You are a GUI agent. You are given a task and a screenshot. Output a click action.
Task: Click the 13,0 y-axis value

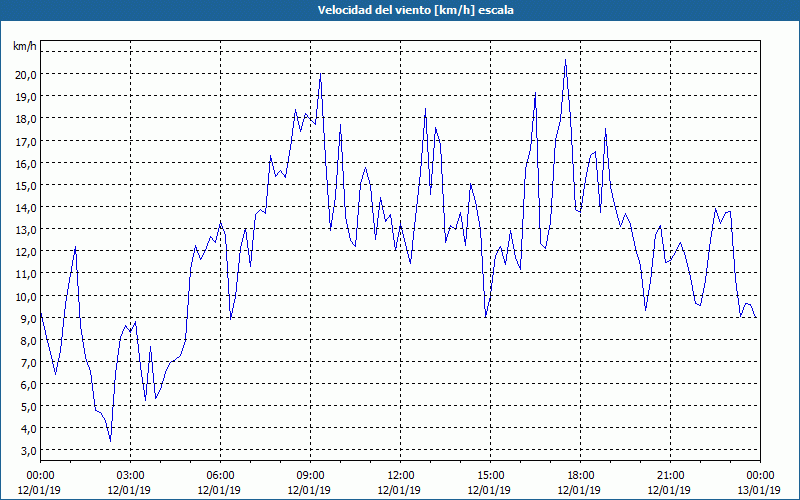point(26,230)
